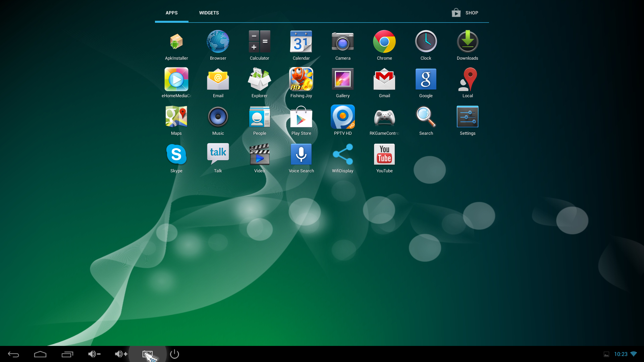Open the Calendar app
The height and width of the screenshot is (362, 644).
[301, 42]
